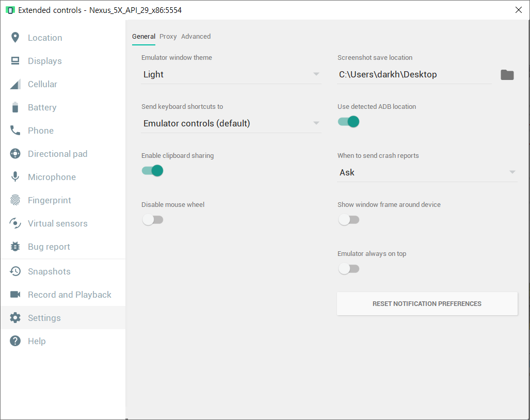Open Microphone label in sidebar
Image resolution: width=530 pixels, height=420 pixels.
click(52, 177)
